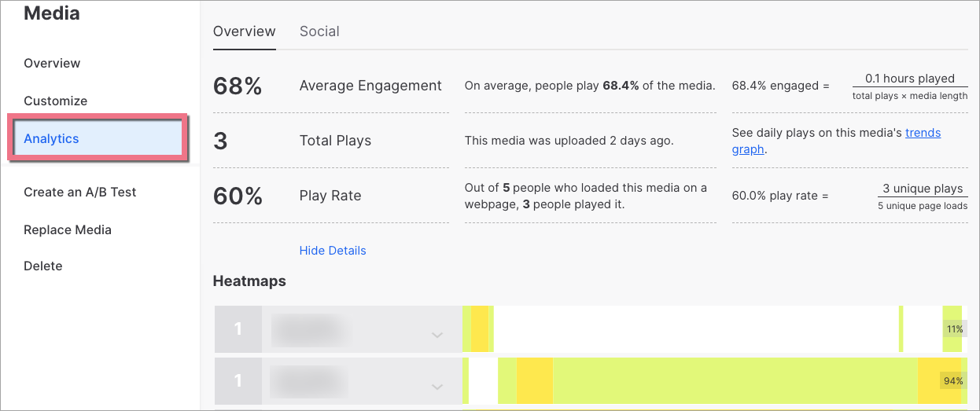Click the view count badge on second heatmap row
The height and width of the screenshot is (411, 980).
click(238, 381)
